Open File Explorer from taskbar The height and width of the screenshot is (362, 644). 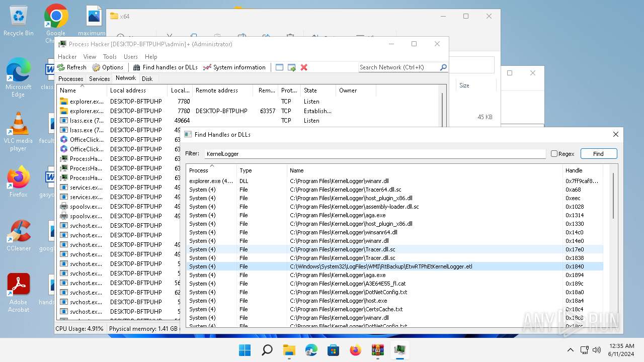coord(289,350)
